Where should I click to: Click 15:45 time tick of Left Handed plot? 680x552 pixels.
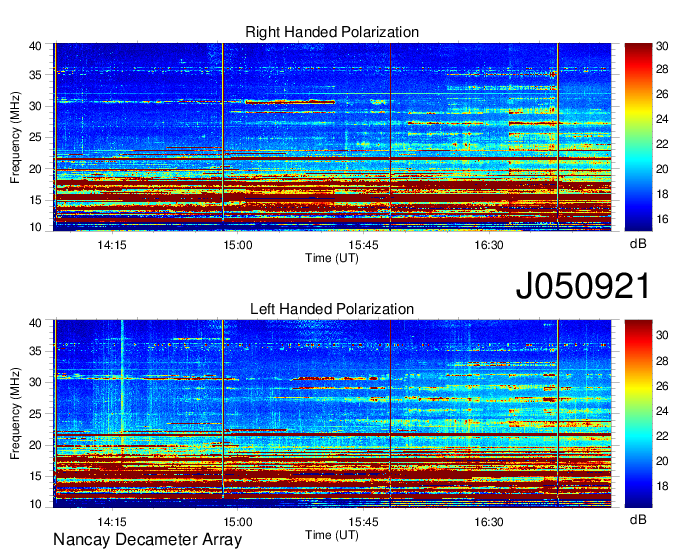point(363,522)
